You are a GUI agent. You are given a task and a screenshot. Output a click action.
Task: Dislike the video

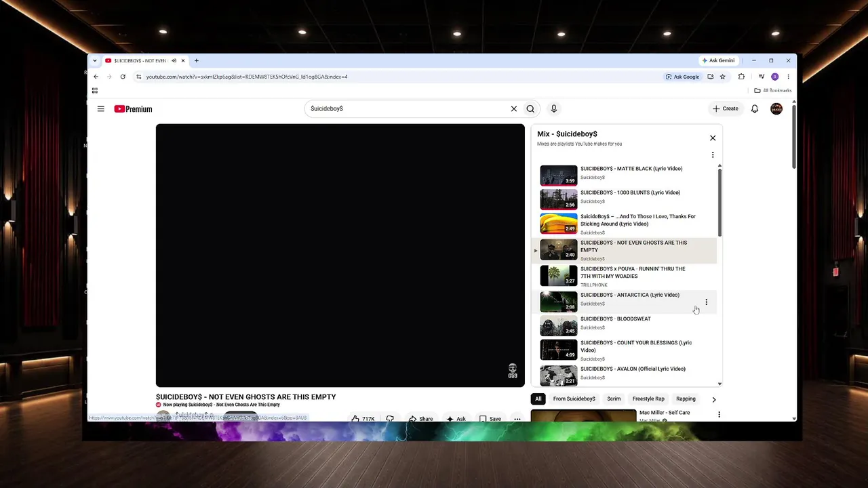click(x=390, y=418)
